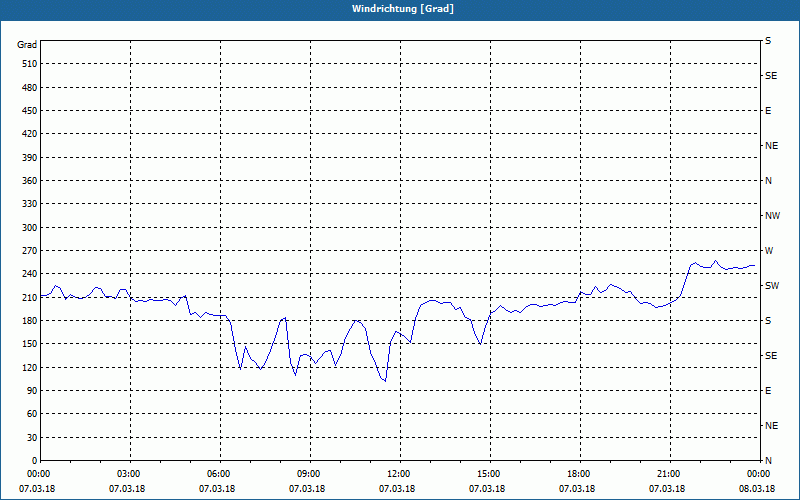This screenshot has width=800, height=500.
Task: Click the 15:00 time axis label
Action: pyautogui.click(x=488, y=474)
